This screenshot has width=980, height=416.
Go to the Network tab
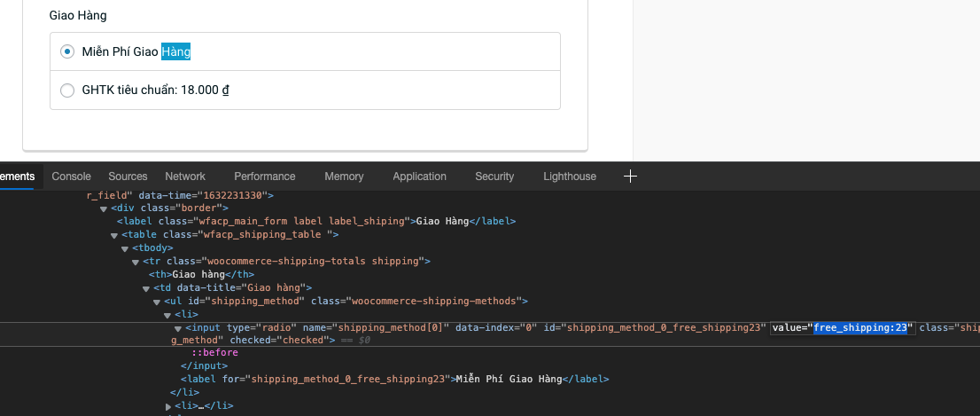185,177
